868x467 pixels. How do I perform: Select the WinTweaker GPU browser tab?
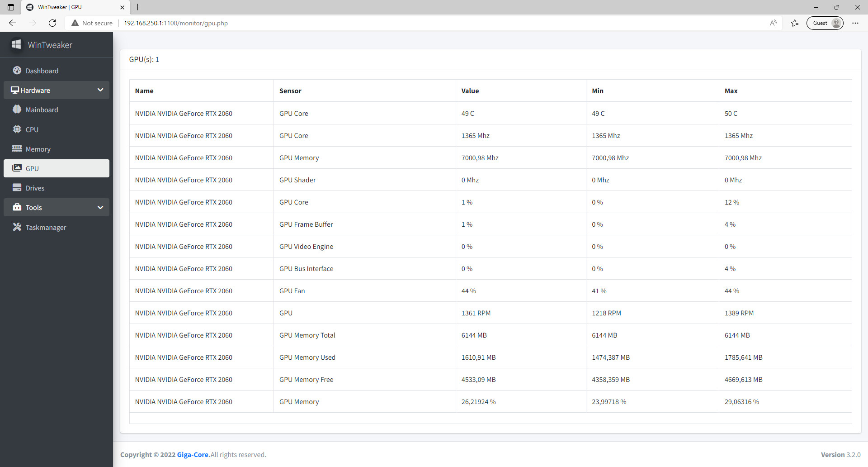(68, 7)
